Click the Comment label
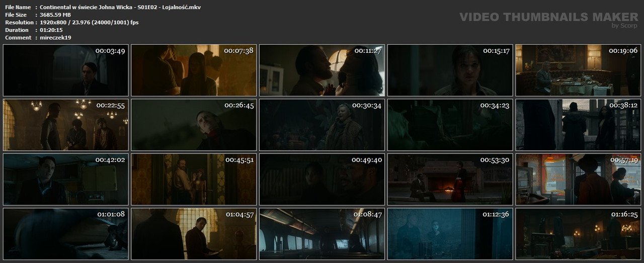Viewport: 644px width, 263px height. 18,37
